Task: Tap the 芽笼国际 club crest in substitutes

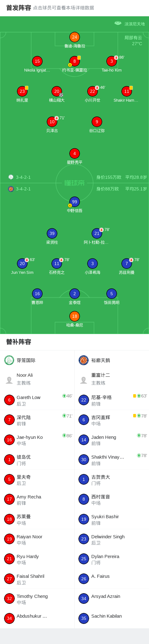Action: coord(9,360)
